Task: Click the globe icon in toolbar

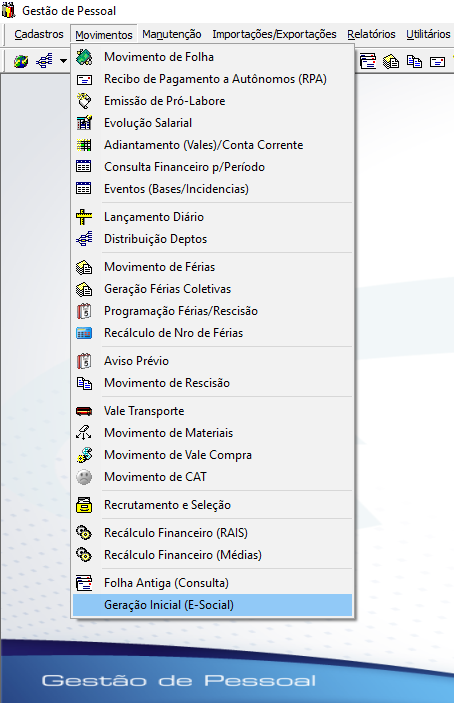Action: 21,61
